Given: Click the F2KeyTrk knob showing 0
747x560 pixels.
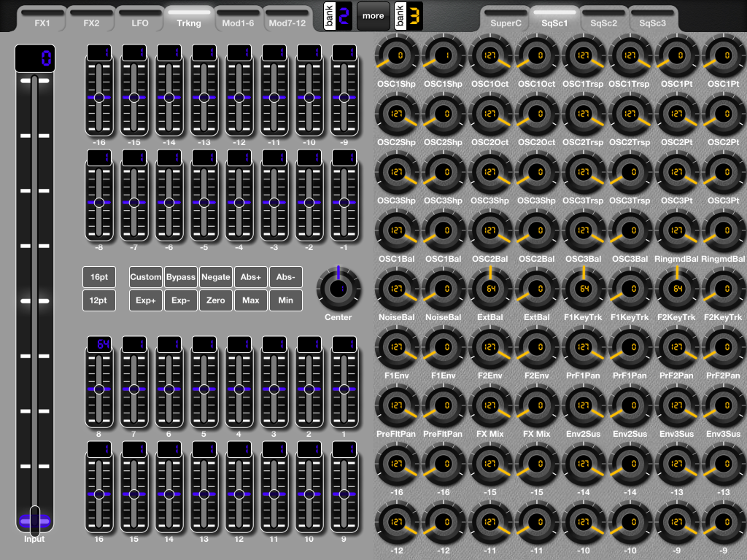Looking at the screenshot, I should 723,289.
